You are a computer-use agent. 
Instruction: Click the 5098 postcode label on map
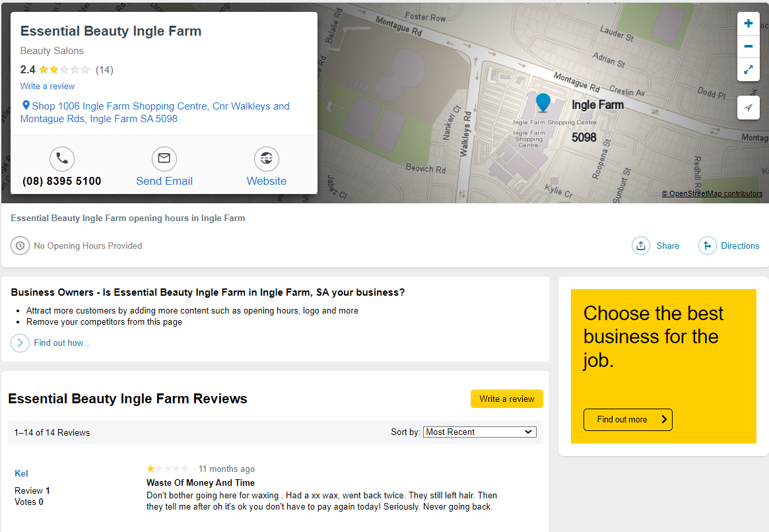point(584,137)
